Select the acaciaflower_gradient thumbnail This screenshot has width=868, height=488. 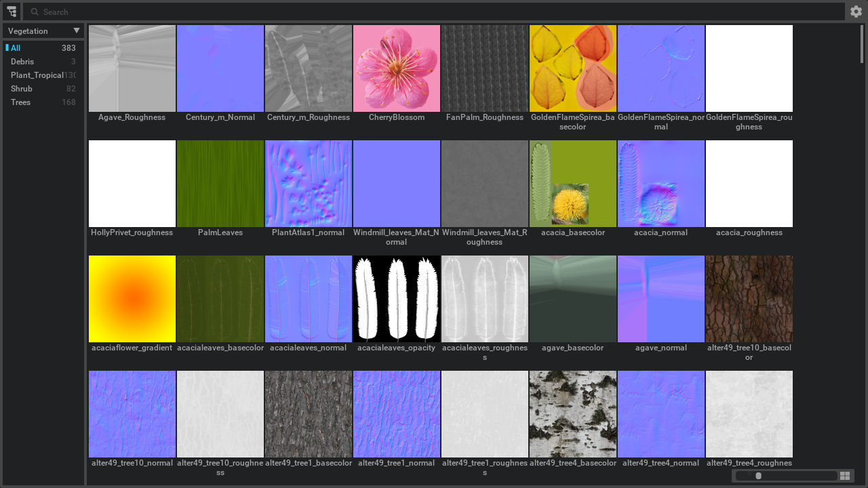coord(132,299)
